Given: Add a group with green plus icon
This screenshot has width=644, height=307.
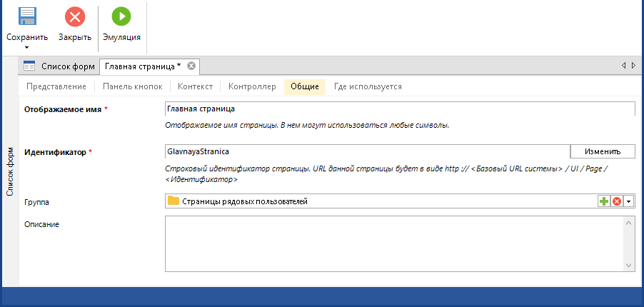Looking at the screenshot, I should [x=604, y=202].
